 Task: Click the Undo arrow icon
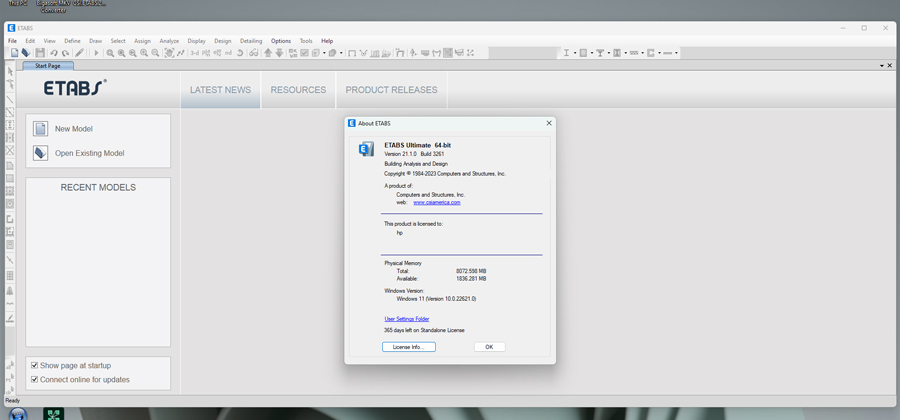click(54, 53)
